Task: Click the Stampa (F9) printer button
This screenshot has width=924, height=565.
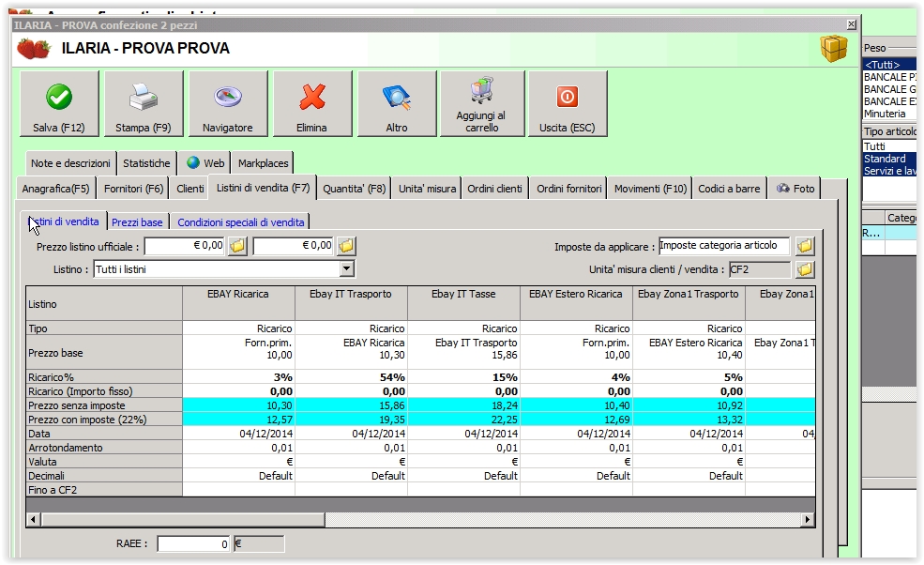Action: coord(144,103)
